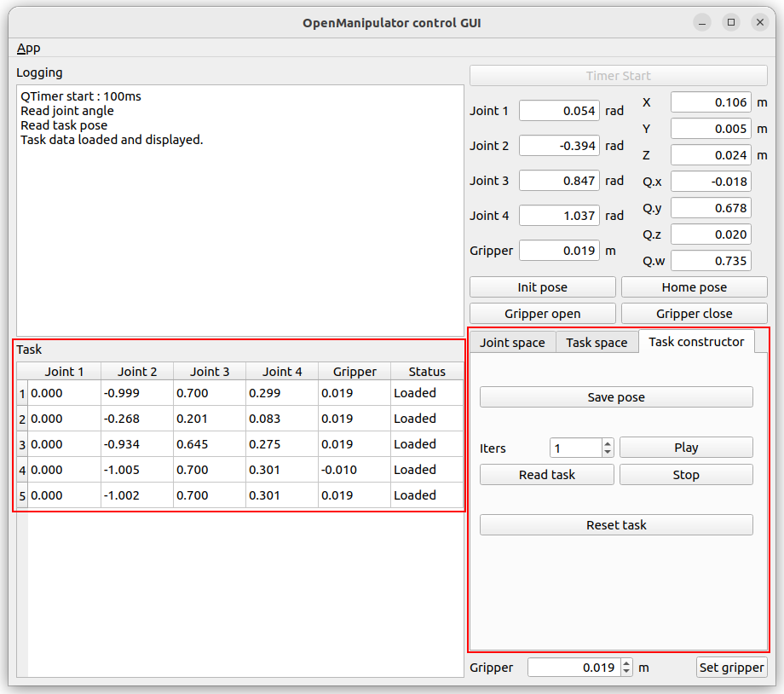Click the Status column header

[x=427, y=371]
